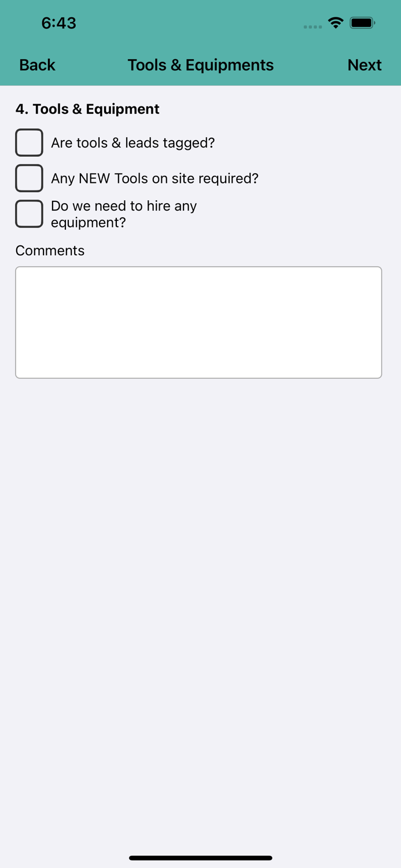Check the tools & leads tagged box
This screenshot has height=868, width=401.
(x=29, y=142)
